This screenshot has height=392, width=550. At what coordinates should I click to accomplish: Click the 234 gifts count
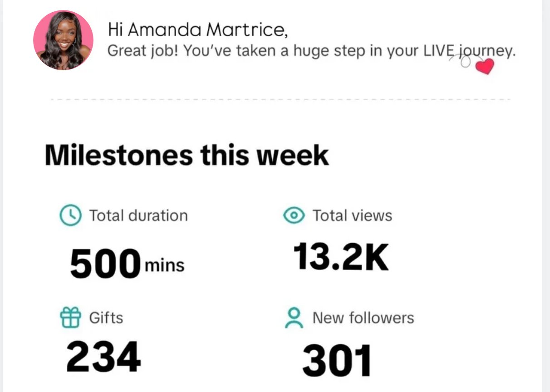(x=103, y=357)
